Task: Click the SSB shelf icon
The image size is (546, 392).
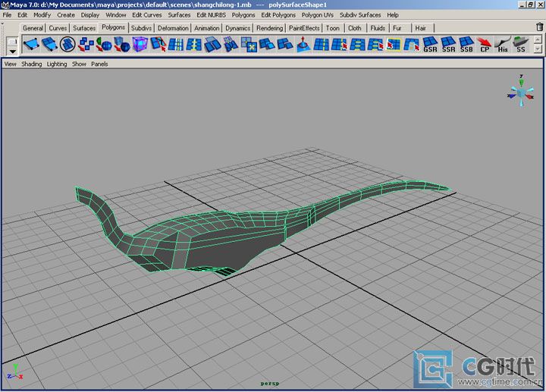Action: (x=466, y=45)
